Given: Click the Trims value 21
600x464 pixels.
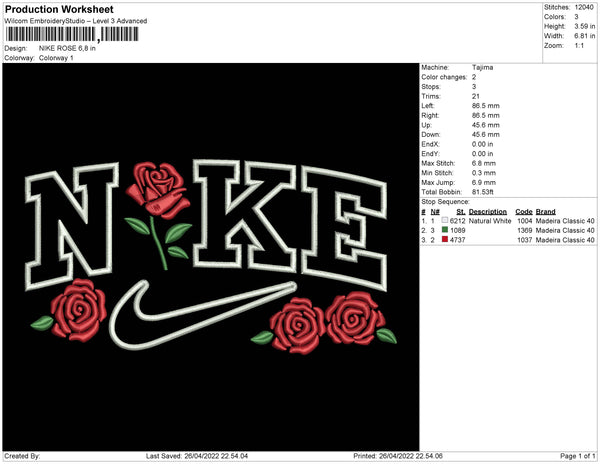Looking at the screenshot, I should [x=476, y=96].
